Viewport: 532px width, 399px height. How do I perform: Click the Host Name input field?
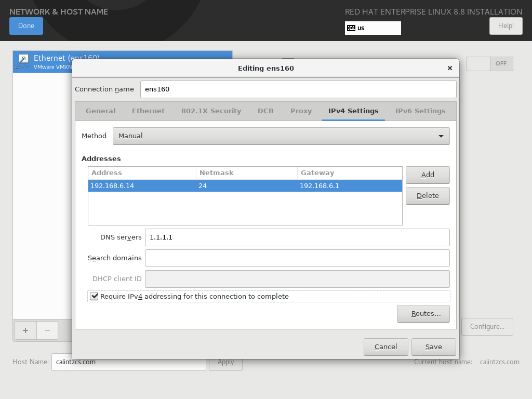(129, 362)
